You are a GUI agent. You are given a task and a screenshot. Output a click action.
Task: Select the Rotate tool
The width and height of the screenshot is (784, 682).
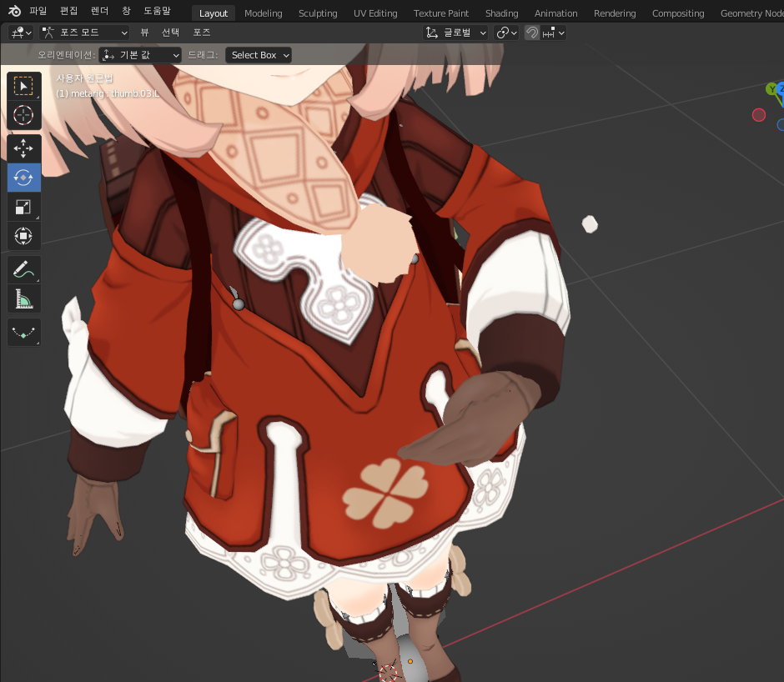[23, 178]
